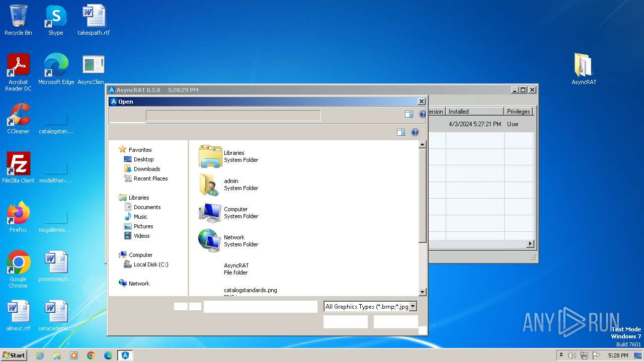Open the AsyncRAT folder on the desktop
The height and width of the screenshot is (362, 644).
coord(584,69)
